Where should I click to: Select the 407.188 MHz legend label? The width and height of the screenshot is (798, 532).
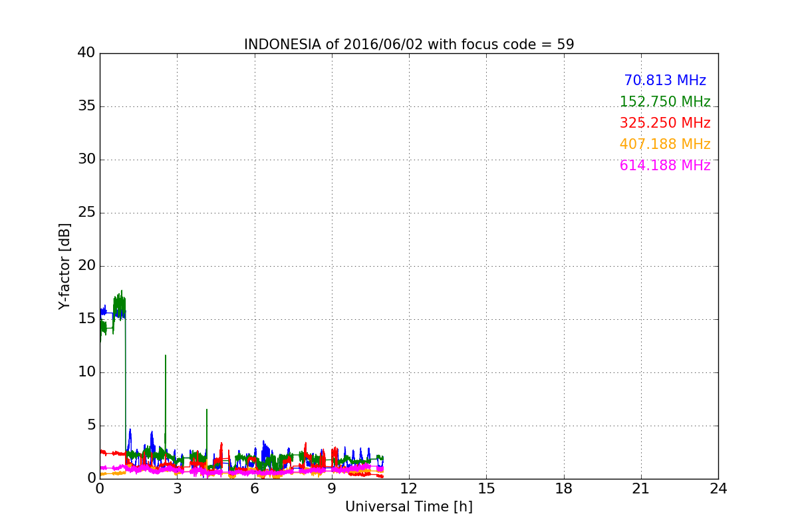pos(665,144)
